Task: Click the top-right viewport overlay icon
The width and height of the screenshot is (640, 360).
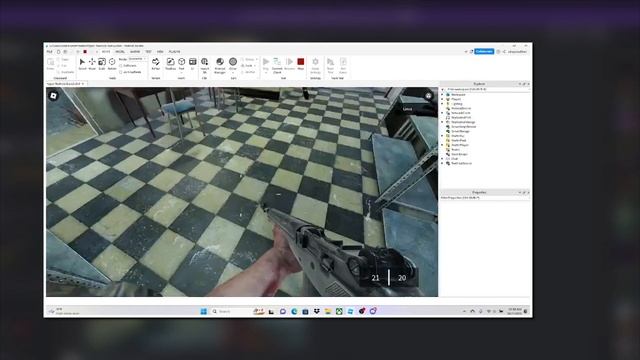Action: click(429, 96)
